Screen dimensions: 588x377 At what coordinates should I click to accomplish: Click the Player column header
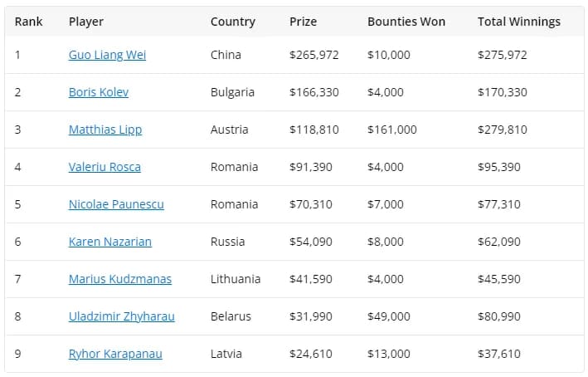pyautogui.click(x=86, y=22)
